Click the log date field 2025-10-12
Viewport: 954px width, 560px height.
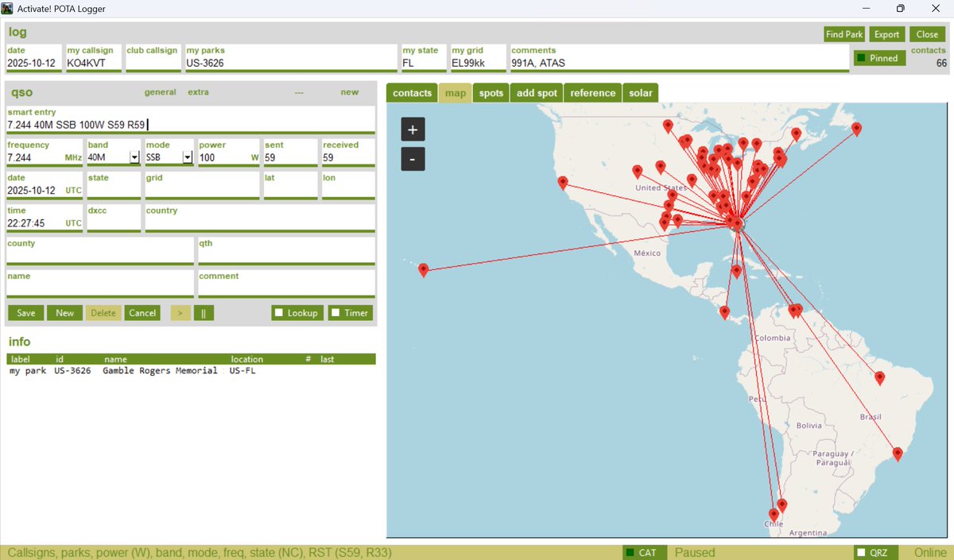[33, 63]
